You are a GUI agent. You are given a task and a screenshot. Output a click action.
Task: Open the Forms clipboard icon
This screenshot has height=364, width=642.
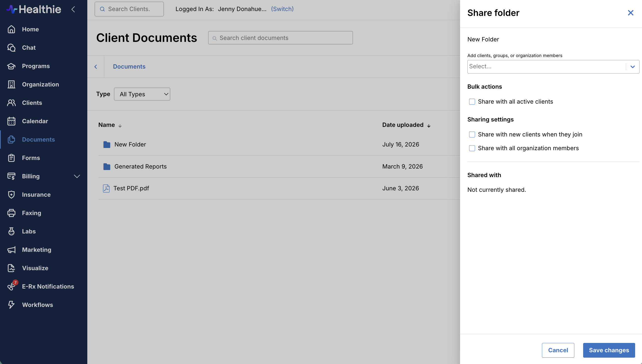[x=11, y=158]
